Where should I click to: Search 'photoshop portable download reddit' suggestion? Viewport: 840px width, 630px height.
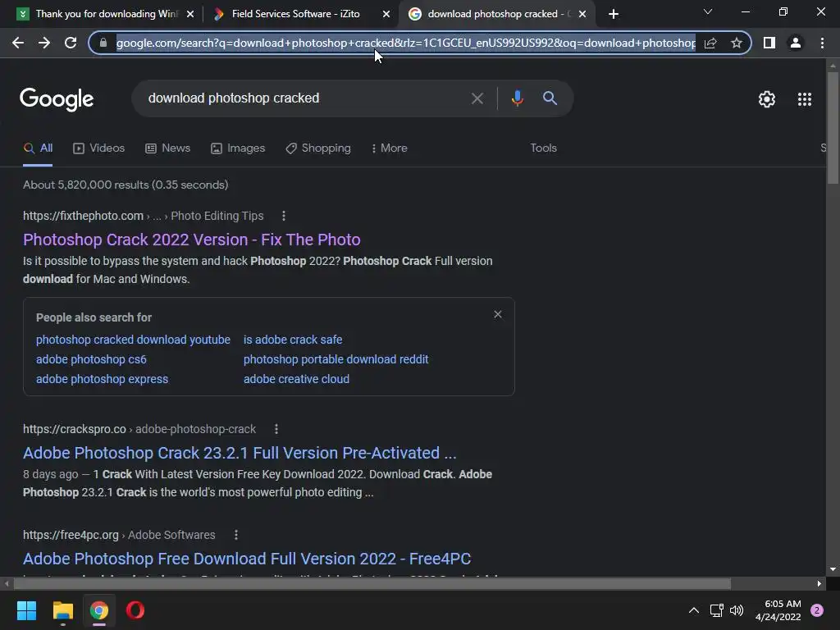click(x=336, y=359)
